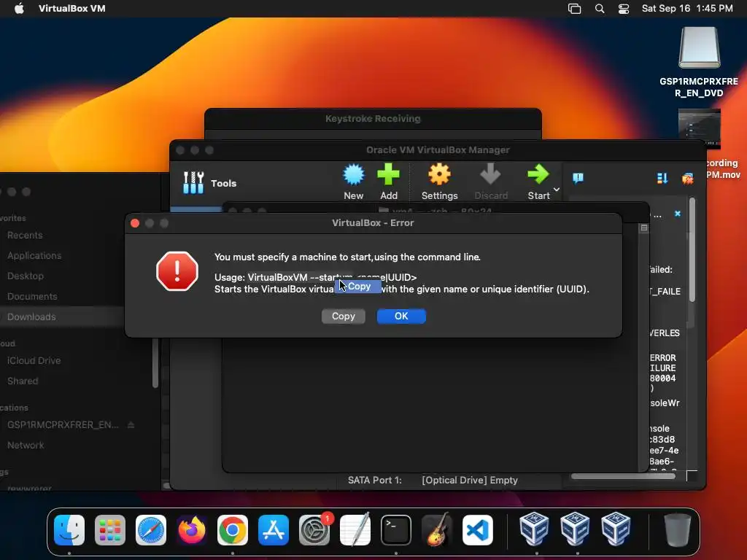
Task: Click the Stage Manager windows icon in menu bar
Action: pos(575,9)
